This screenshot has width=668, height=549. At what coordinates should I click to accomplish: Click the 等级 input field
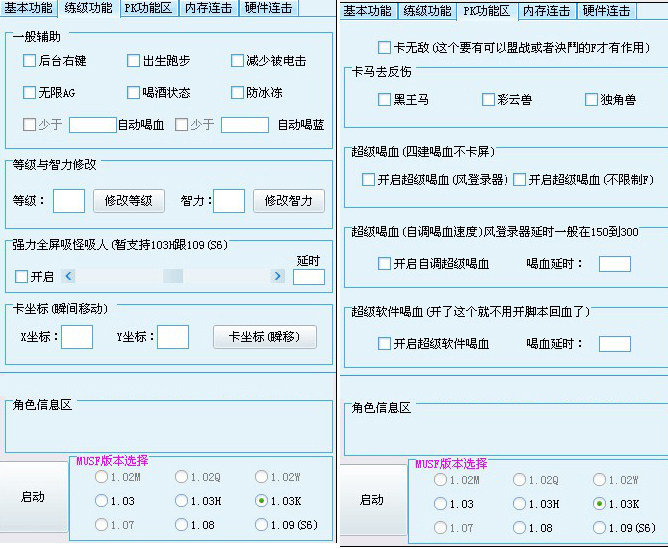click(69, 201)
